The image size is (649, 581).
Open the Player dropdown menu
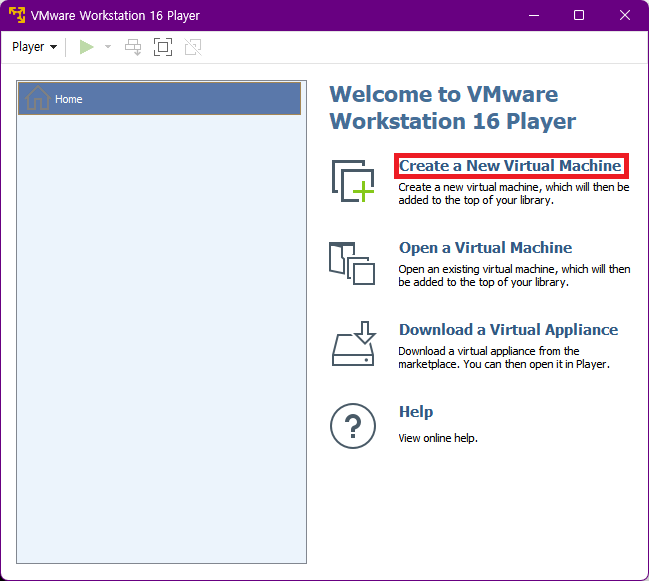point(34,47)
